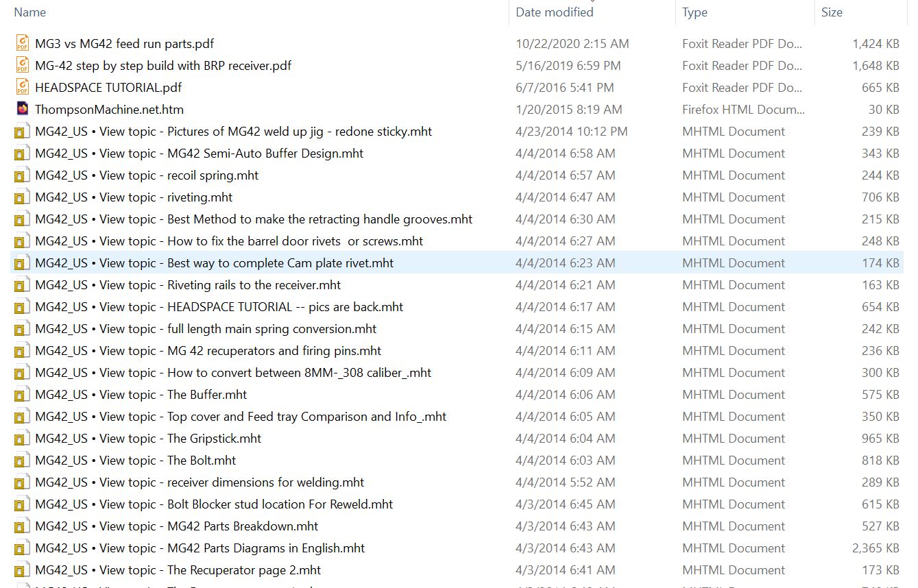Screen dimensions: 918x588
Task: Select the file name HEADSPACE TUTORIAL.pdf
Action: pos(108,87)
